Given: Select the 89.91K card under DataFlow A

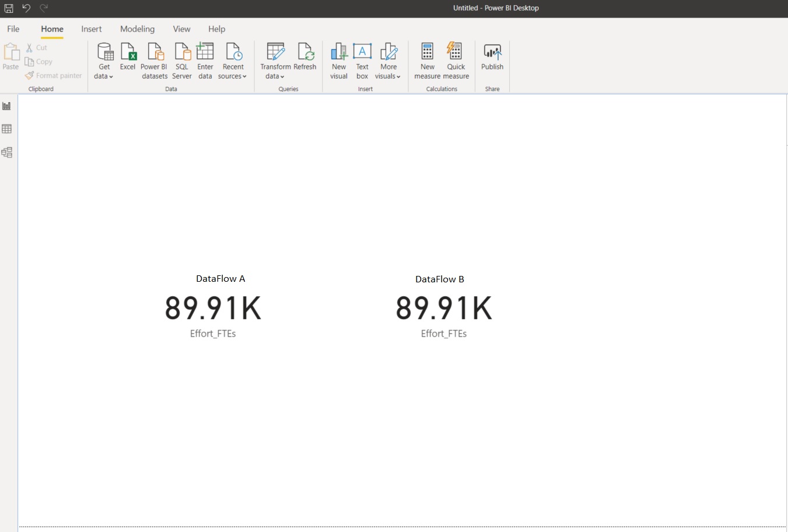Looking at the screenshot, I should click(213, 308).
